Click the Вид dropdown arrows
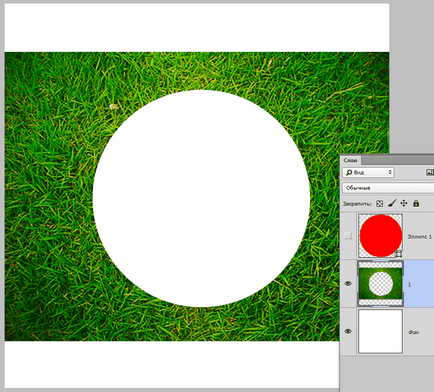The height and width of the screenshot is (392, 434). click(390, 172)
